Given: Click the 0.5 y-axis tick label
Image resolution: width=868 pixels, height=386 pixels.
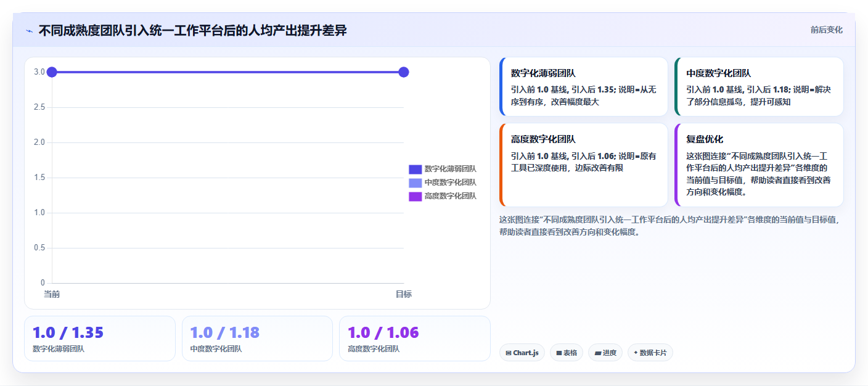Looking at the screenshot, I should 39,248.
